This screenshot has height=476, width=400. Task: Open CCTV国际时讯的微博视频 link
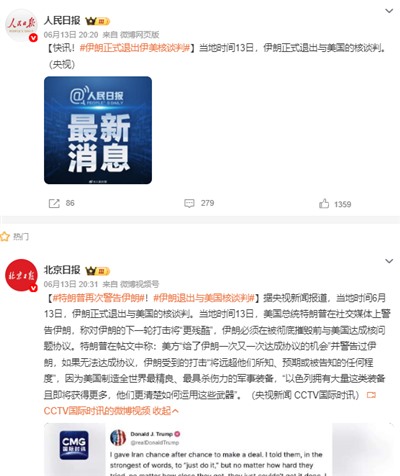97,411
